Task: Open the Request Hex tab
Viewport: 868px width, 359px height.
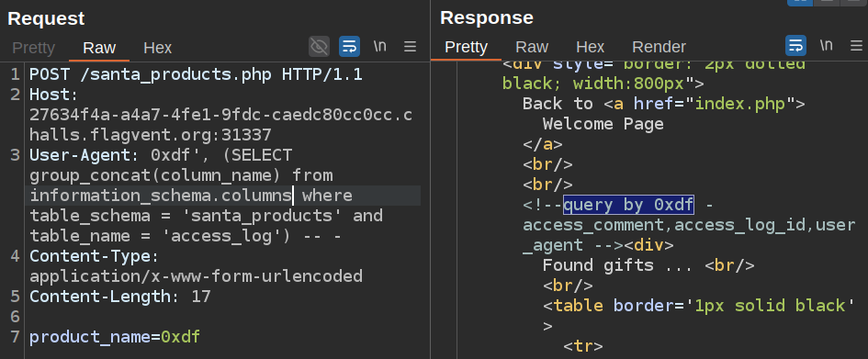Action: click(158, 48)
